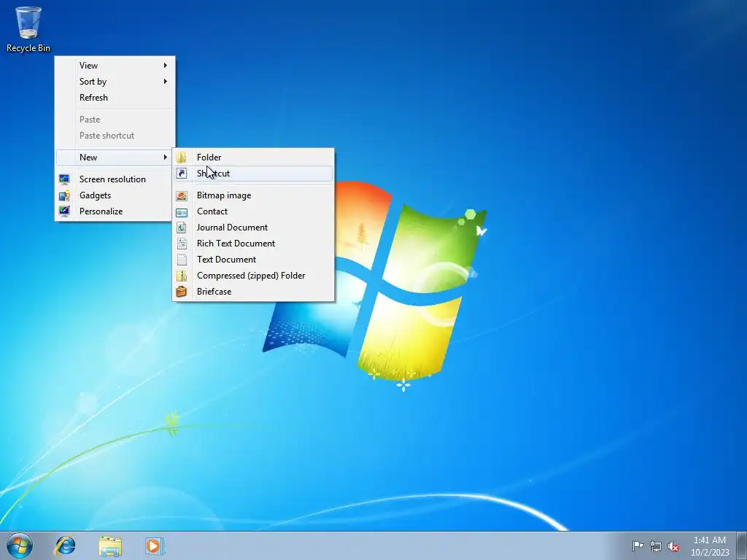Create a new Journal Document

253,227
